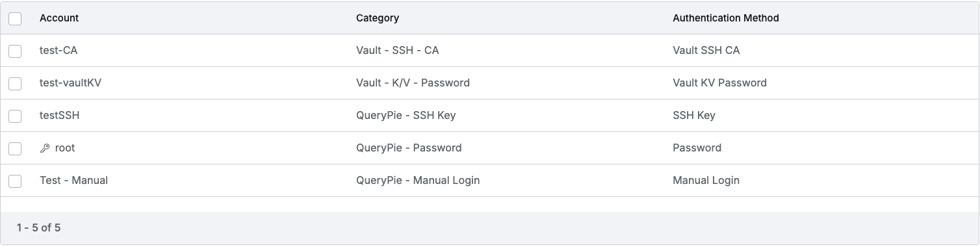Click the Manual Login authentication cell
980x247 pixels.
(706, 181)
